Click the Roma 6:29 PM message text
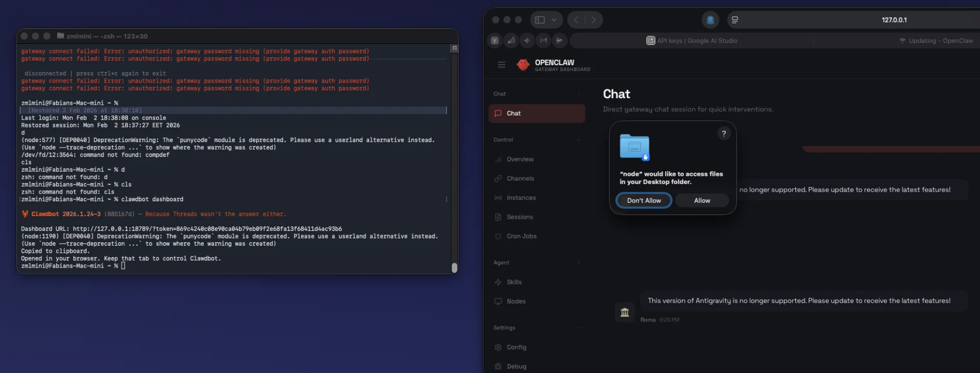Screen dimensions: 980x373 (799, 301)
